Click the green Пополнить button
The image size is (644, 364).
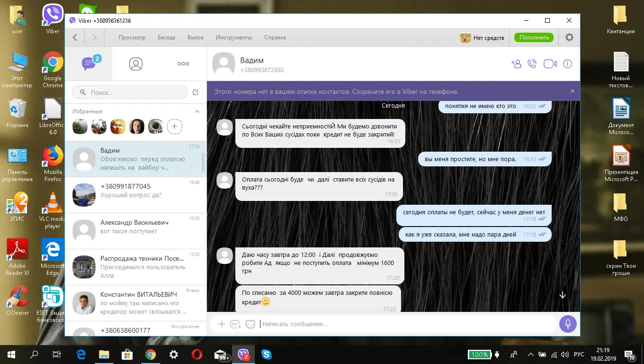[534, 37]
